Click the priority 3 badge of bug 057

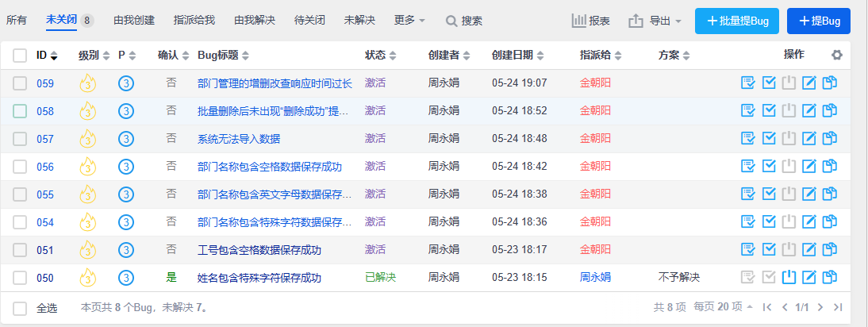[126, 139]
